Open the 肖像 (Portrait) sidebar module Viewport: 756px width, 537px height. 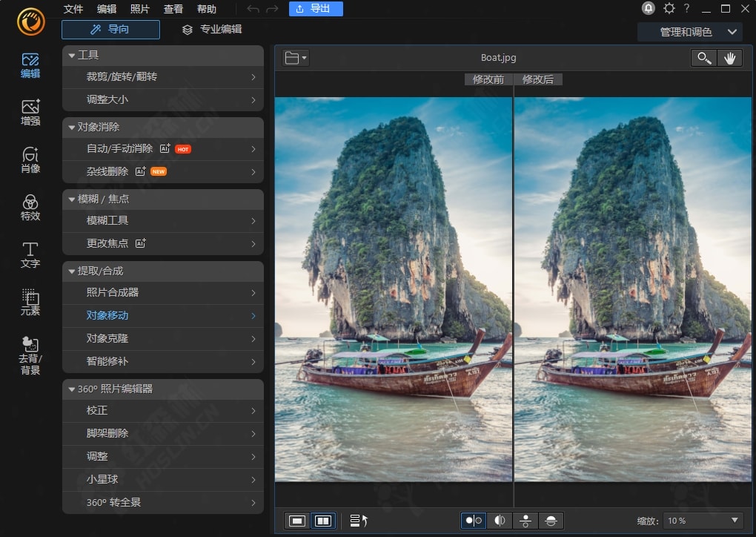click(x=30, y=159)
